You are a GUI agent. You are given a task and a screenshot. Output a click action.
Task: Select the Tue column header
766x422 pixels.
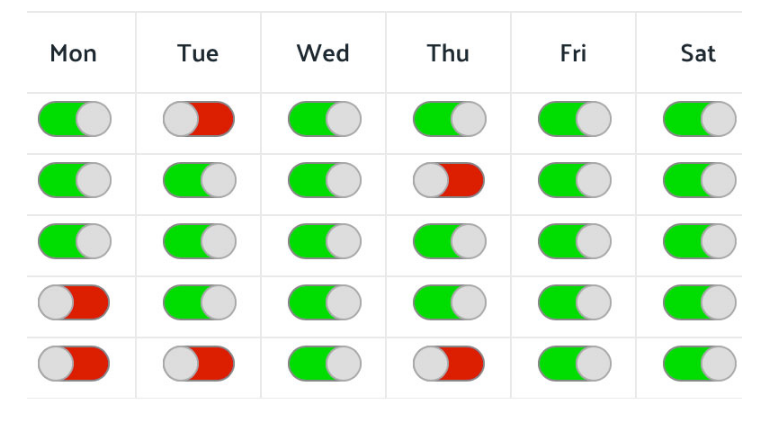click(x=198, y=53)
